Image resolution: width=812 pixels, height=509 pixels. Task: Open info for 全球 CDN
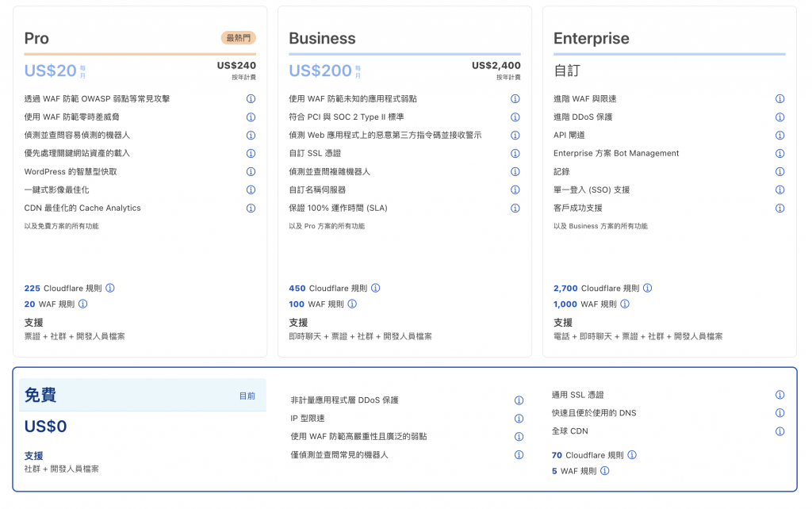click(780, 431)
